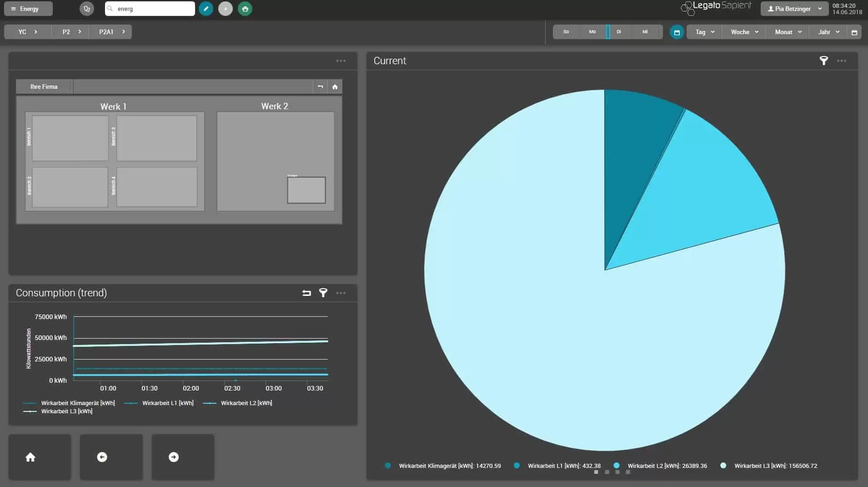This screenshot has height=487, width=868.
Task: Open the Tag dropdown
Action: [x=704, y=32]
